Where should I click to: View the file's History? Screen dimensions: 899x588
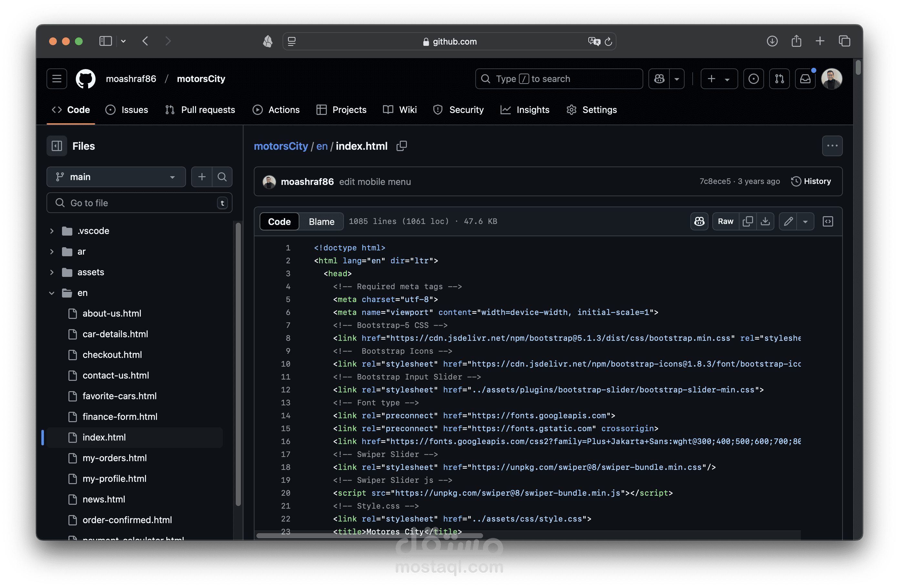tap(811, 182)
